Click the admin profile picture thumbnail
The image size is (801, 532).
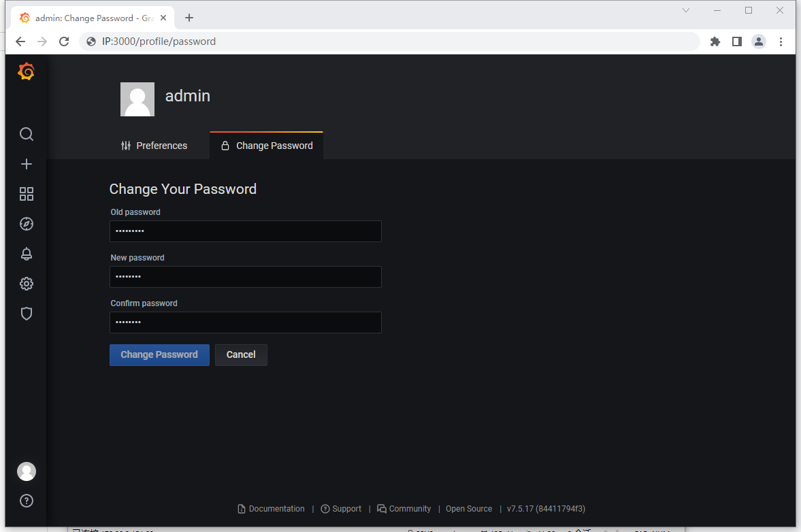137,99
